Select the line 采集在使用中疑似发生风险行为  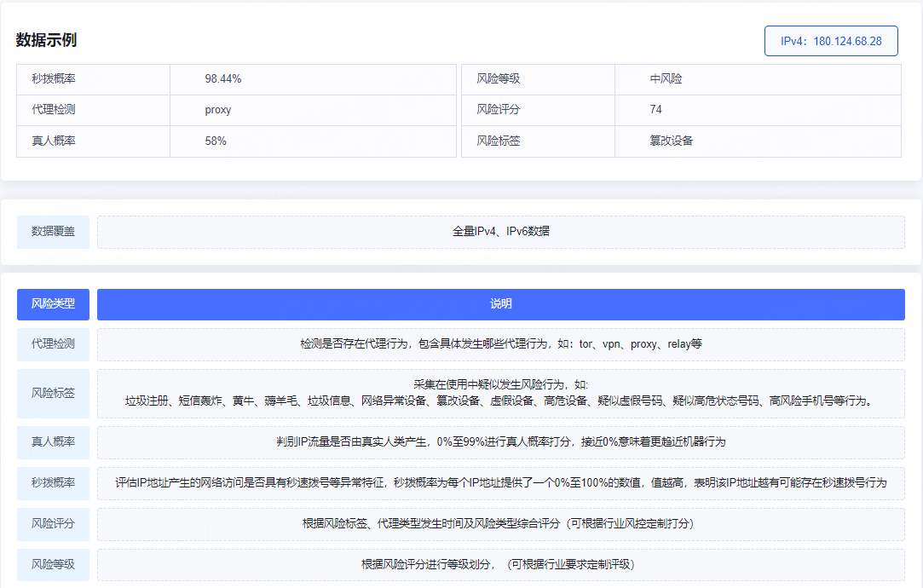[501, 385]
